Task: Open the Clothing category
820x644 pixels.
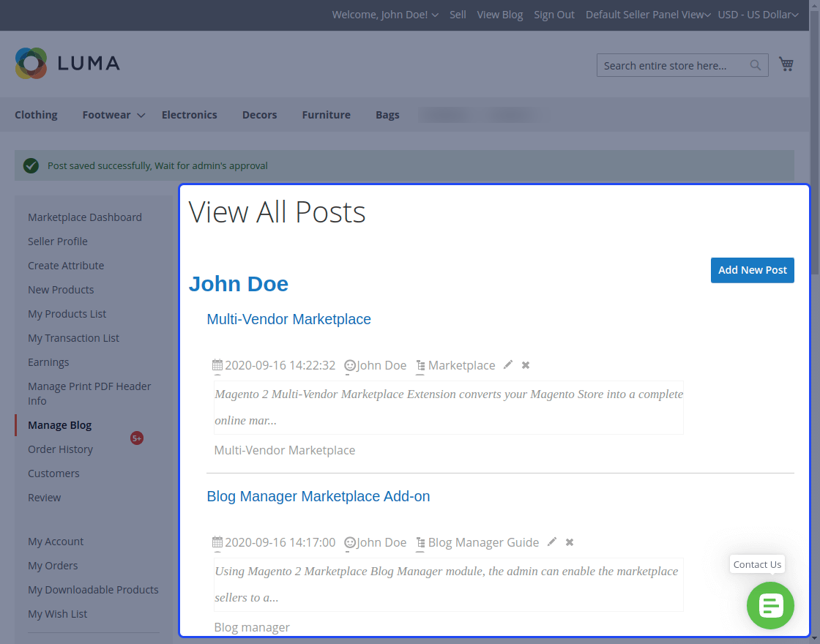Action: (x=36, y=114)
